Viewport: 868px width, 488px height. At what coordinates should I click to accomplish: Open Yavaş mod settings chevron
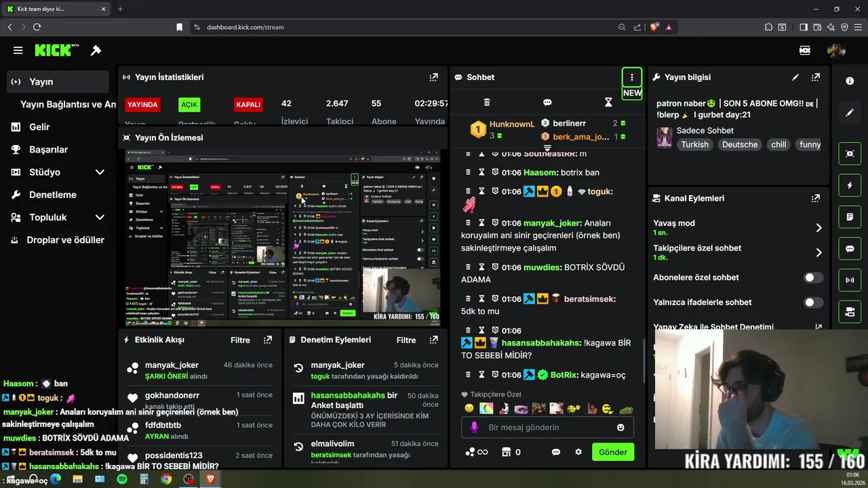[x=818, y=228]
